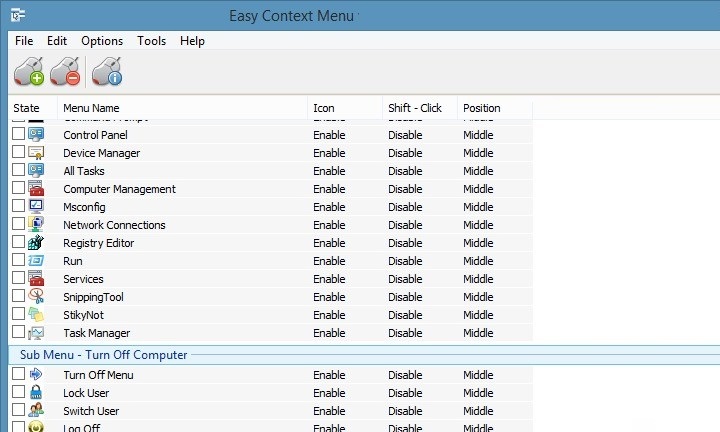Click Middle in the Run row
Screen dimensions: 720x432
tap(478, 261)
